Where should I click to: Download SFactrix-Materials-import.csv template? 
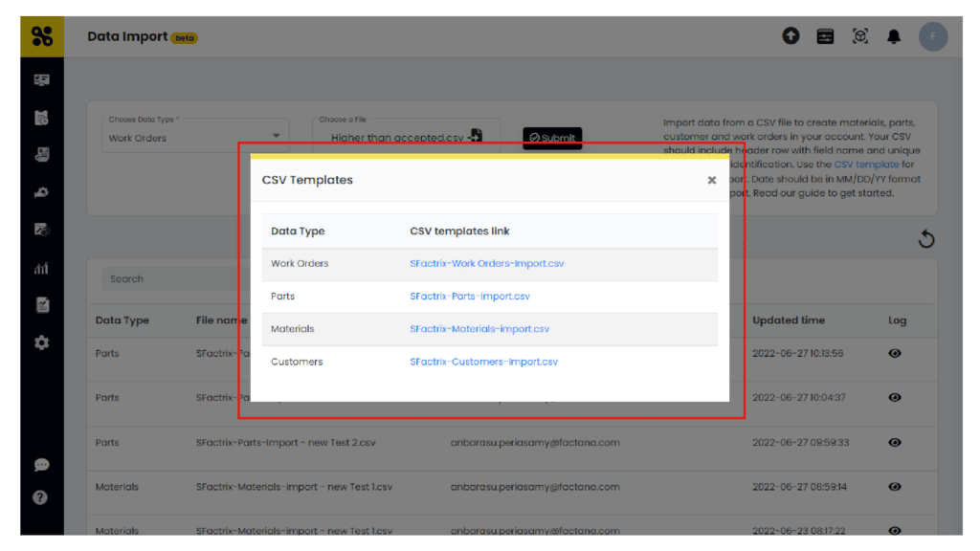[479, 329]
